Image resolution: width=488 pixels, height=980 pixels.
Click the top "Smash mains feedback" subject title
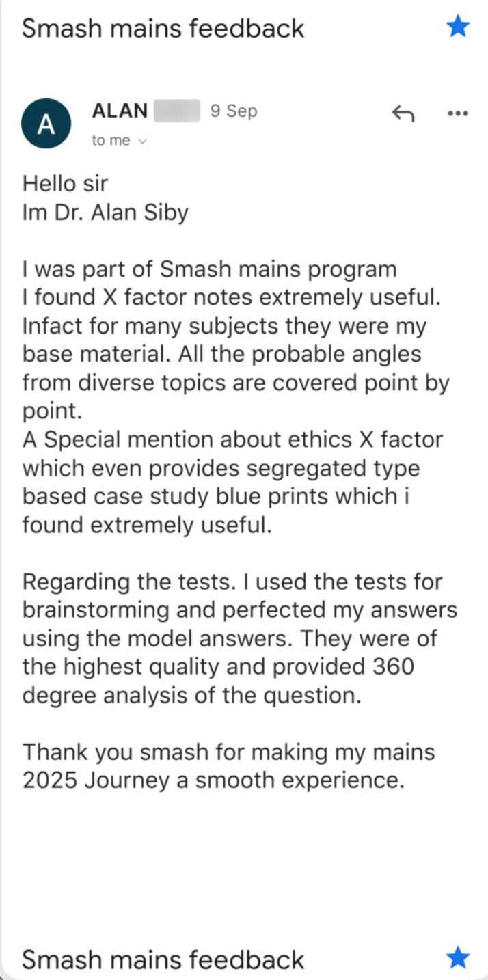(x=163, y=29)
